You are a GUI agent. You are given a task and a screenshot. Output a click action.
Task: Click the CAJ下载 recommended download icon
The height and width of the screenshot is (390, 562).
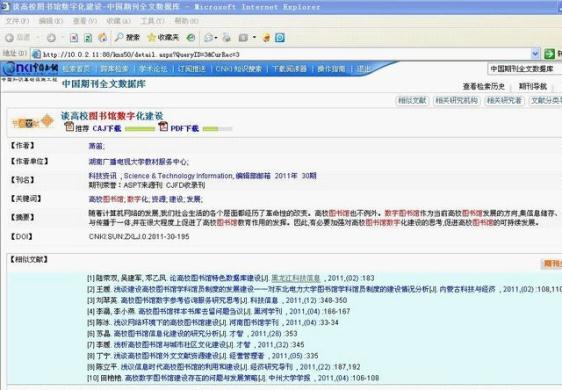coord(69,127)
